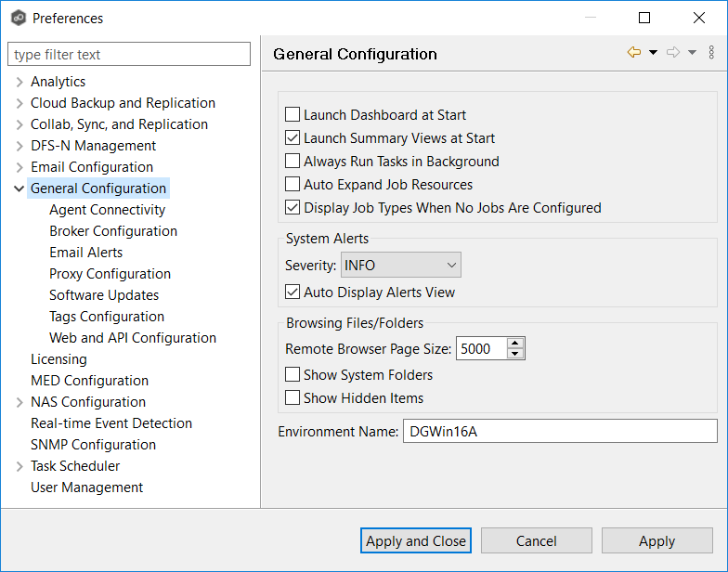
Task: Open the three-dot view menu icon
Action: click(x=711, y=53)
